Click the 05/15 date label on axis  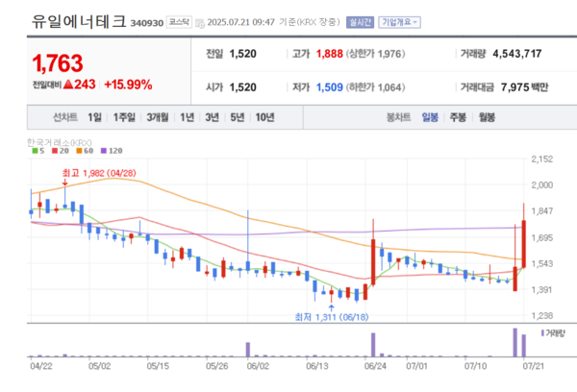click(x=158, y=366)
